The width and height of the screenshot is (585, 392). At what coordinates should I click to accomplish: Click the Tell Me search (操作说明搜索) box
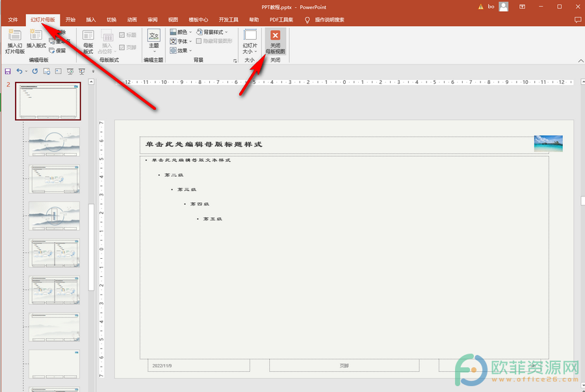pos(330,20)
